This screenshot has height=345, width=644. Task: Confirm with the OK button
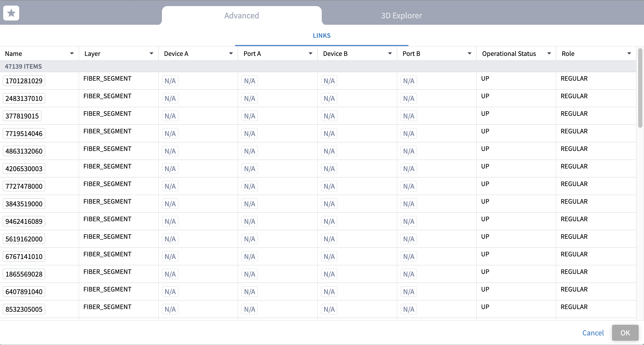coord(625,333)
